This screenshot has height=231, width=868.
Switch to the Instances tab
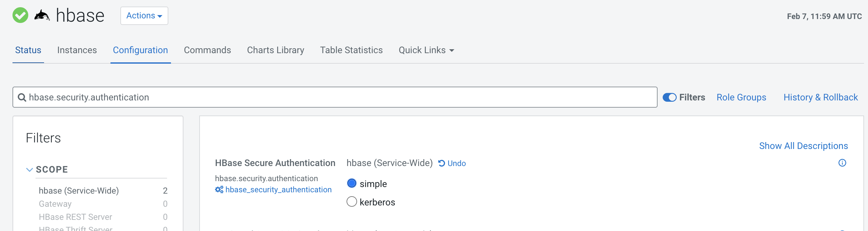(77, 50)
